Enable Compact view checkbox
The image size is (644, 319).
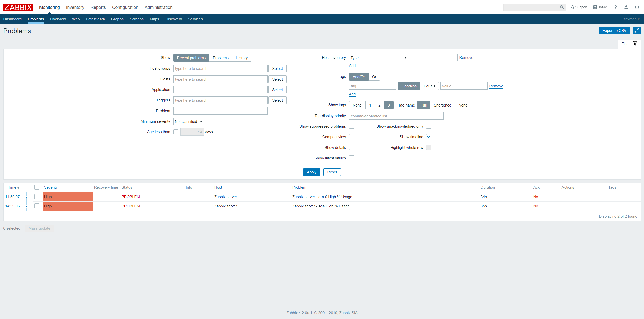pos(352,137)
